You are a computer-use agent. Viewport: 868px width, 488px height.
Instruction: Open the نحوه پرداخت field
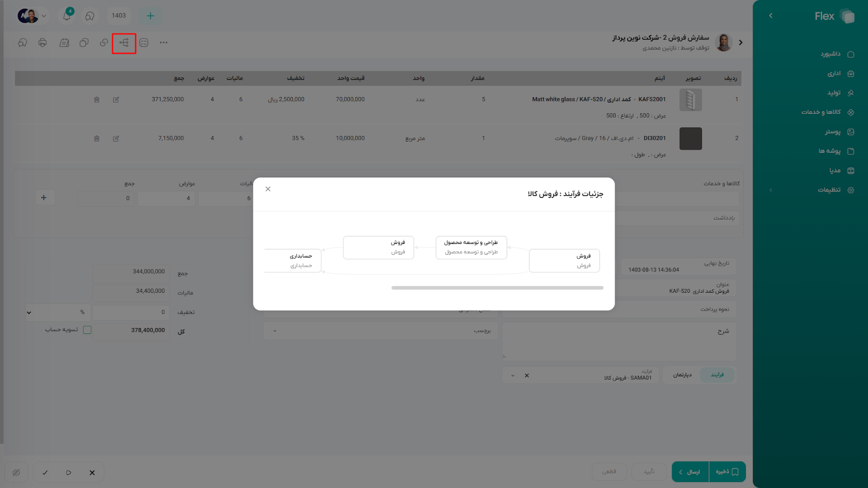[x=619, y=309]
